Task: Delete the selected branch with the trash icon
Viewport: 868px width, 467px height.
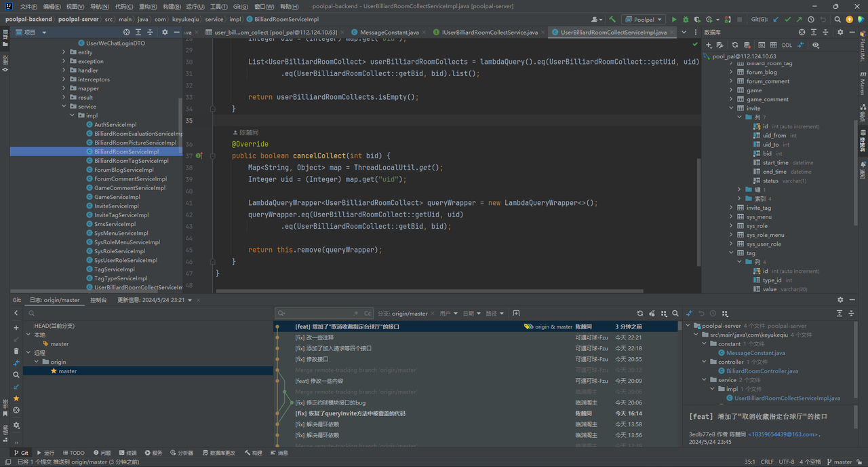Action: 16,351
